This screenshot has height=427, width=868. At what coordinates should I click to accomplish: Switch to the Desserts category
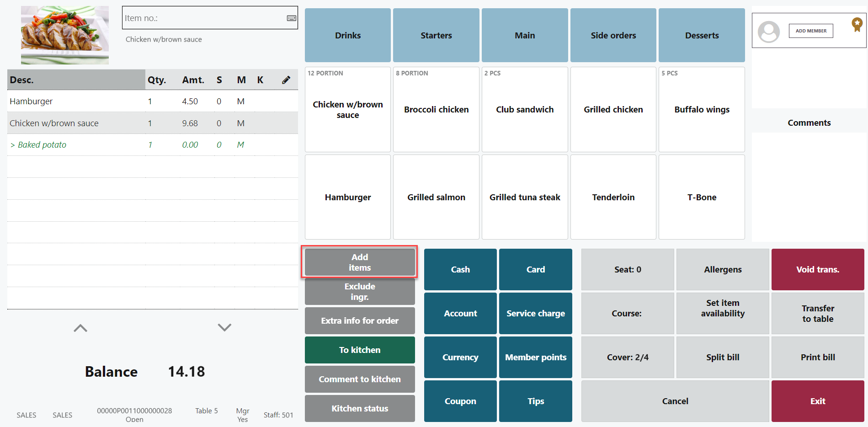point(701,35)
